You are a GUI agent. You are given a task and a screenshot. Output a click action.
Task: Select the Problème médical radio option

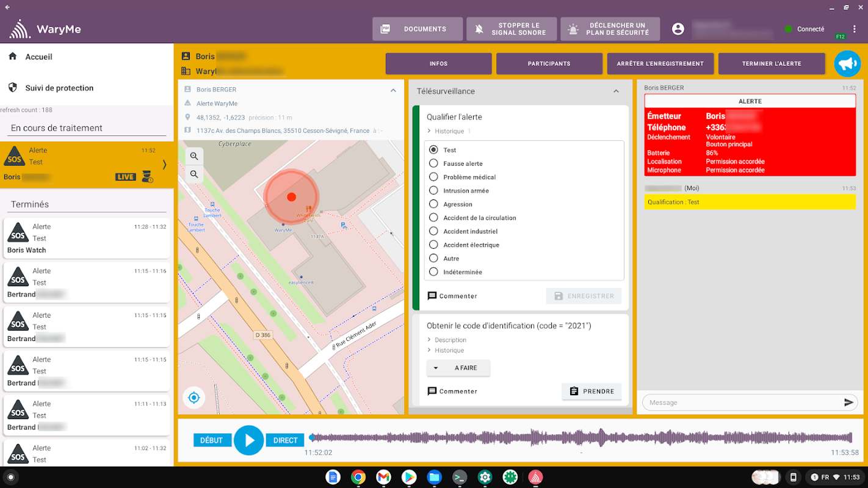[x=433, y=177]
